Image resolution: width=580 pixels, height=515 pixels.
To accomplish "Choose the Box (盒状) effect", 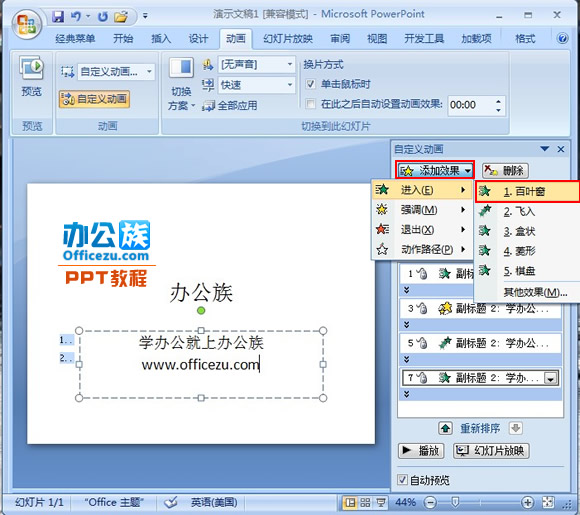I will (527, 231).
